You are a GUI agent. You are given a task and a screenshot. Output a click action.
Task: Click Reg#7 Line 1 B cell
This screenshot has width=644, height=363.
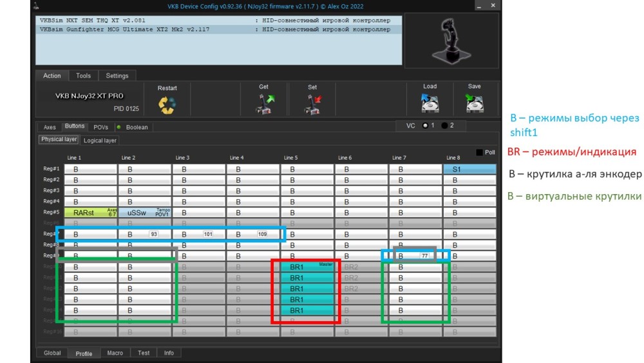(91, 234)
